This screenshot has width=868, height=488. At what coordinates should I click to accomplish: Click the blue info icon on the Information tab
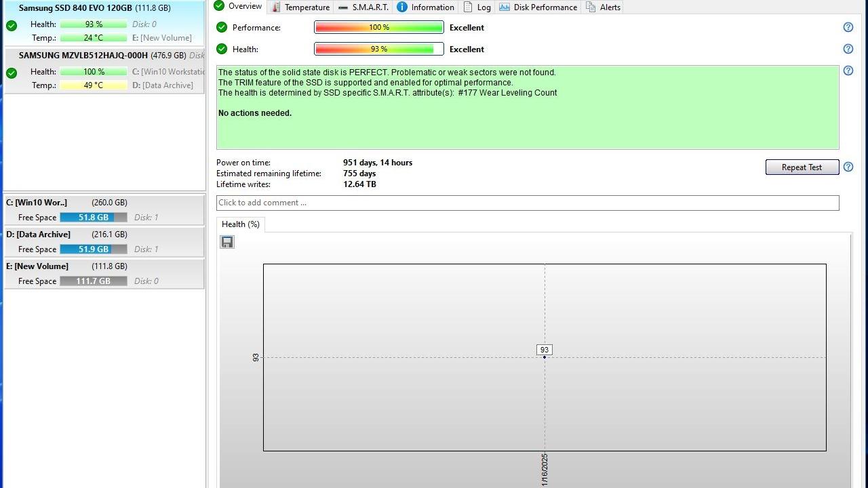[401, 7]
